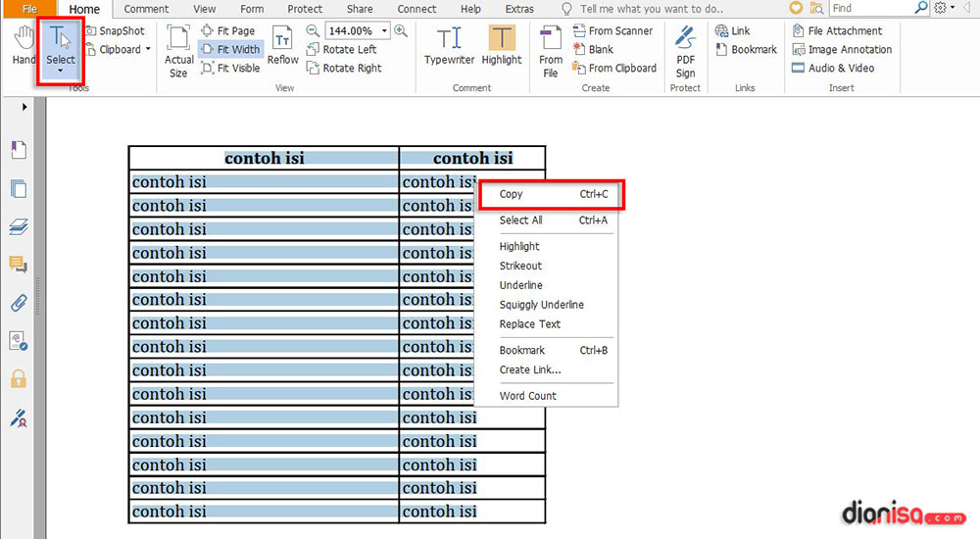
Task: Open the Layers panel in sidebar
Action: 19,226
